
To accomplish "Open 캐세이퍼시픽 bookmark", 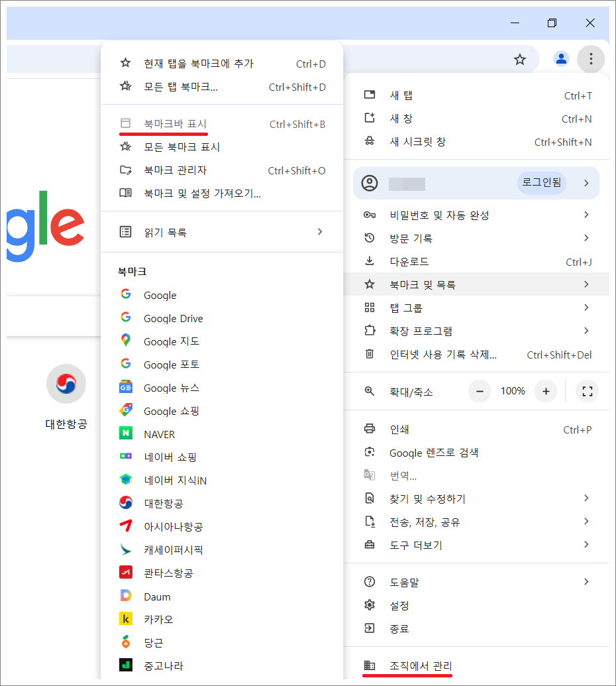I will click(x=222, y=550).
